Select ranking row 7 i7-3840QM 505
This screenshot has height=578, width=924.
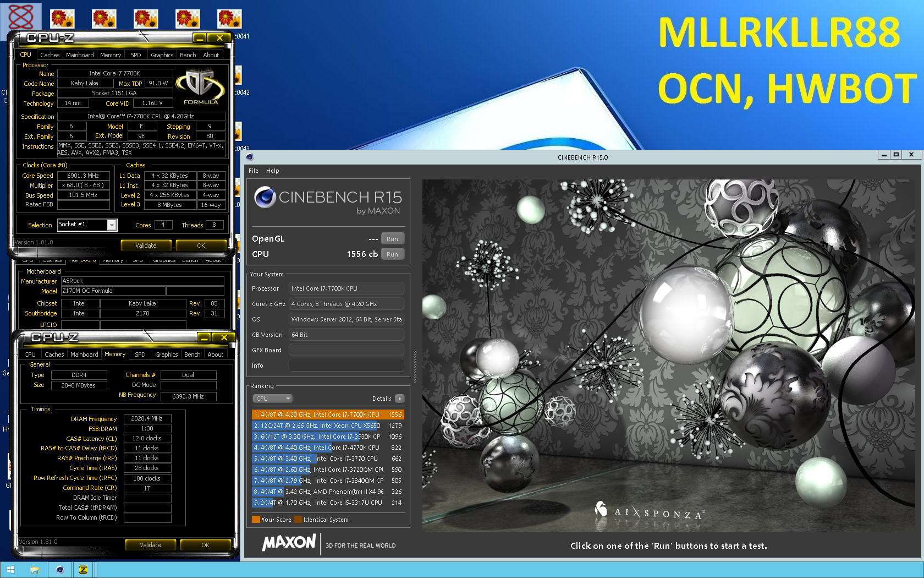[328, 481]
